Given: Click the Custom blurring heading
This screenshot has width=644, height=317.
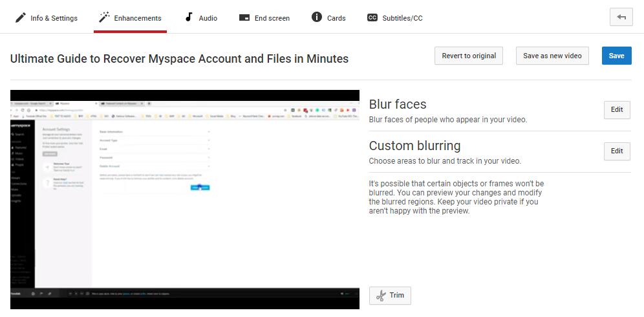Looking at the screenshot, I should click(x=415, y=146).
